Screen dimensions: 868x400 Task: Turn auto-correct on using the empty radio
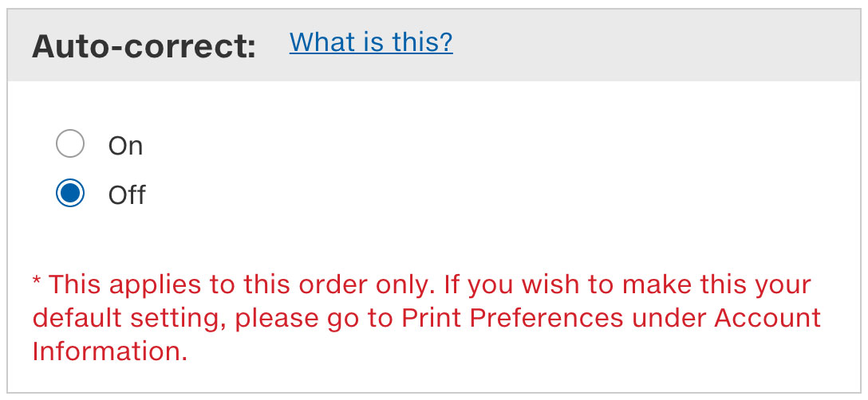70,145
